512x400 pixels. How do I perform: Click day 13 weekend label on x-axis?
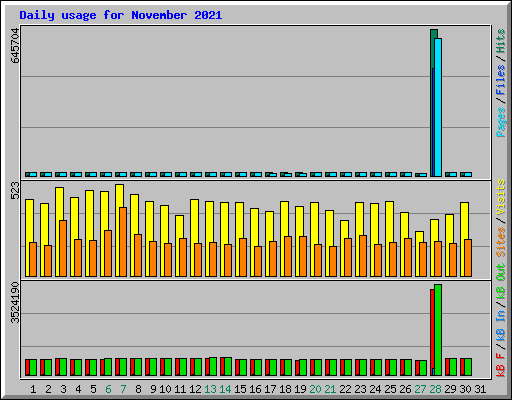210,389
